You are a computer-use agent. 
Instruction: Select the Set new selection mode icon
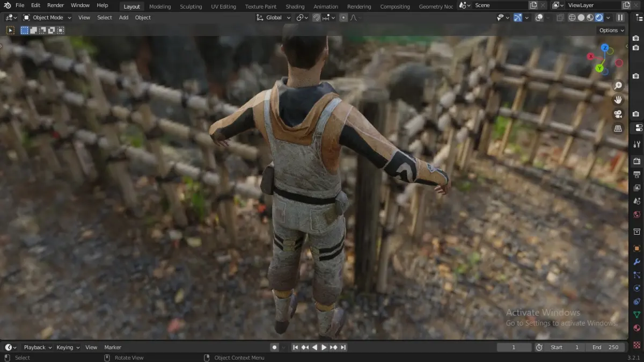(x=25, y=30)
